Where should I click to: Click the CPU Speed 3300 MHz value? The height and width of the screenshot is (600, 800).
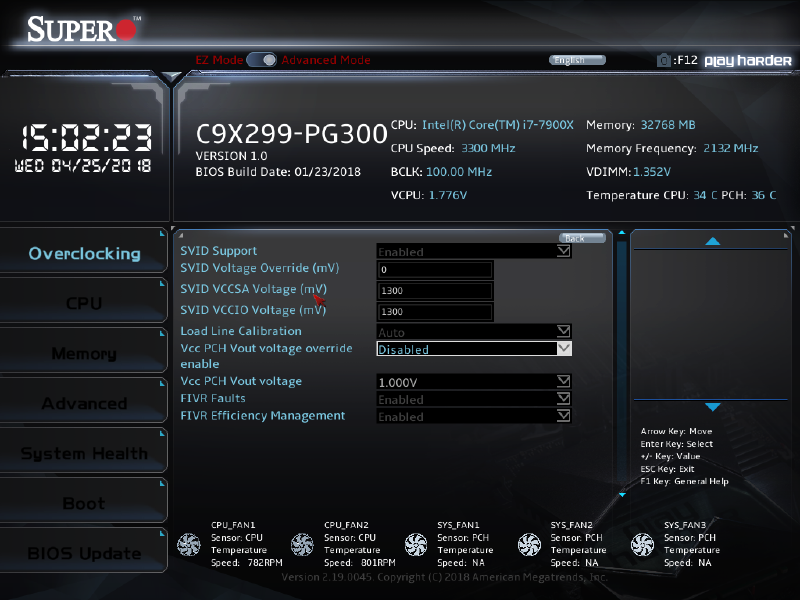click(x=488, y=148)
